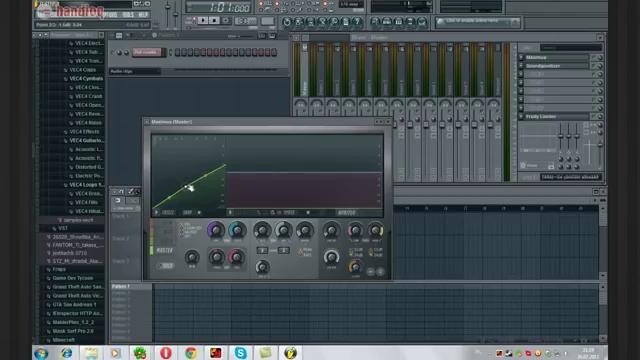
Task: Click the teal knob in Maximus
Action: (237, 231)
